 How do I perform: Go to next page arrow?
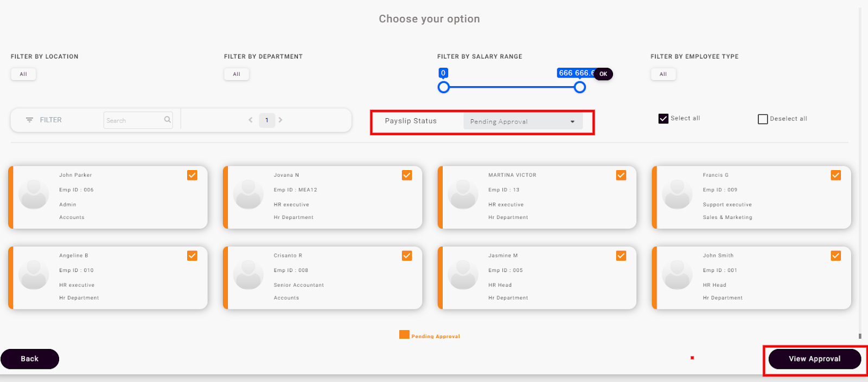click(x=280, y=120)
